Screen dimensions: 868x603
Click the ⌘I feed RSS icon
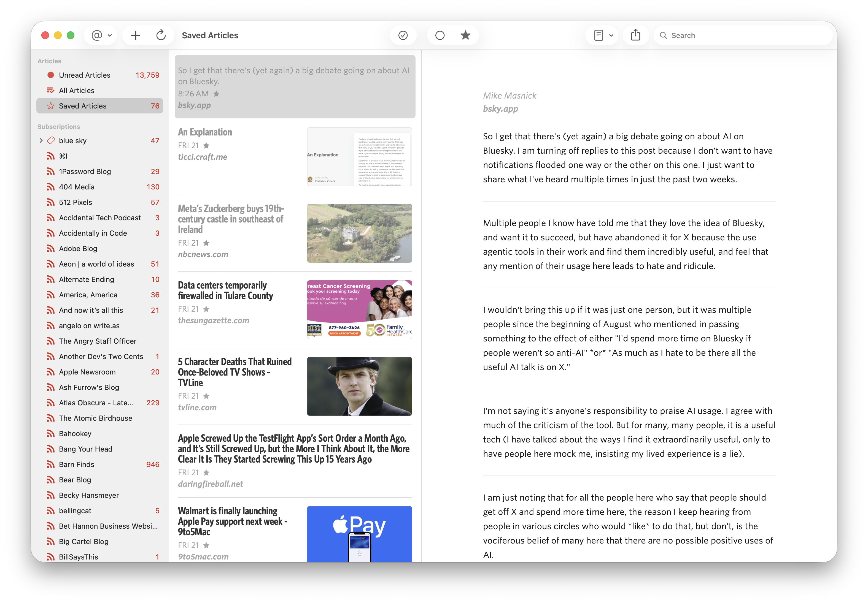(51, 156)
